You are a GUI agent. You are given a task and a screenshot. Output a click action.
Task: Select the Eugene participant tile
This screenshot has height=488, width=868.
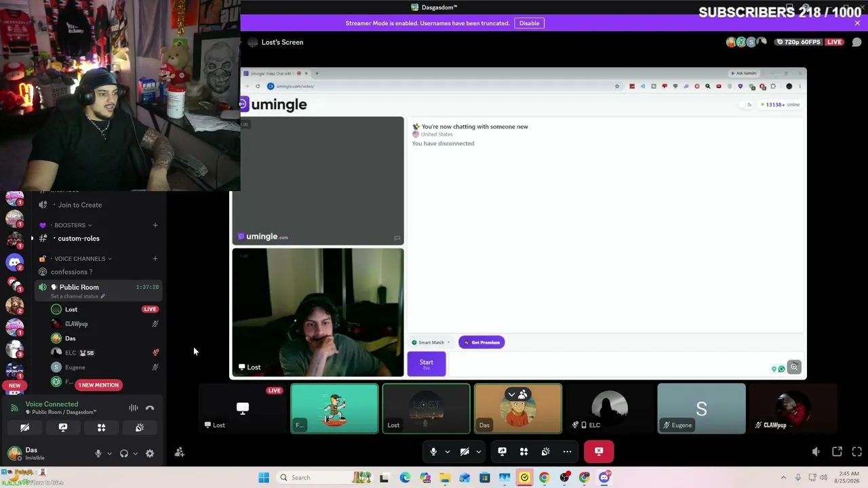tap(701, 409)
